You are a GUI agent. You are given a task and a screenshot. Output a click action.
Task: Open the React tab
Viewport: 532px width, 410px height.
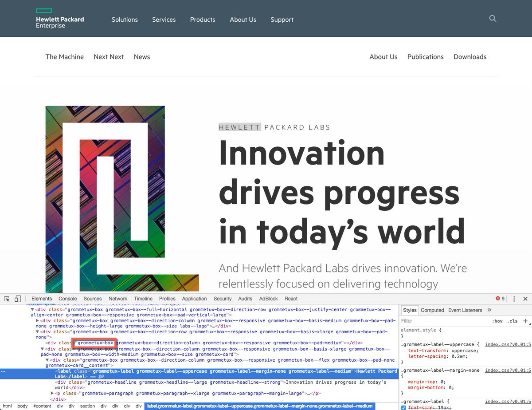(x=291, y=299)
